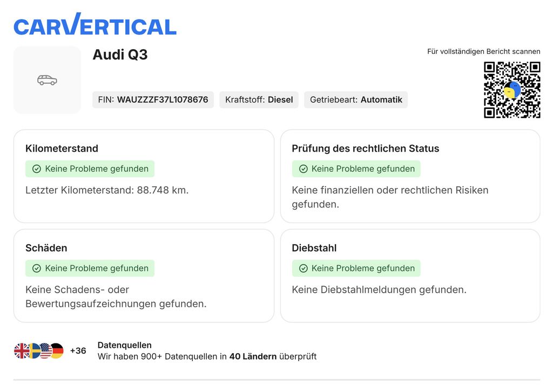
Task: Click the Swedish flag icon
Action: (33, 351)
